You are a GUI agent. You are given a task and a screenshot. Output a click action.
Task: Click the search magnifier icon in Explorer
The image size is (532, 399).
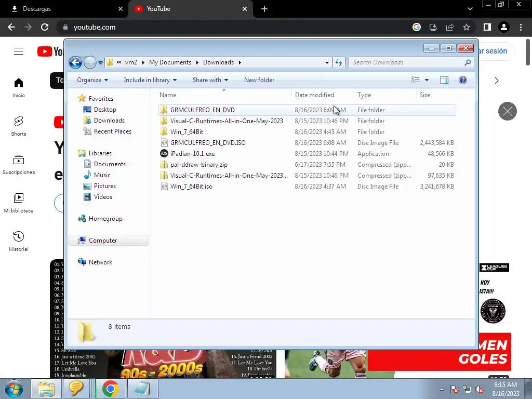468,62
